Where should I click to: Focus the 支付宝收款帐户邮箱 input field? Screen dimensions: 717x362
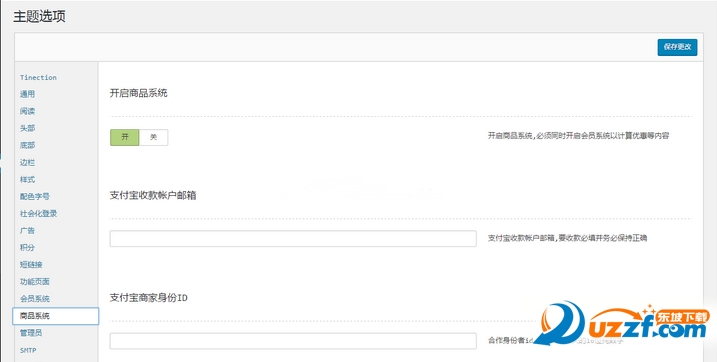[x=293, y=239]
